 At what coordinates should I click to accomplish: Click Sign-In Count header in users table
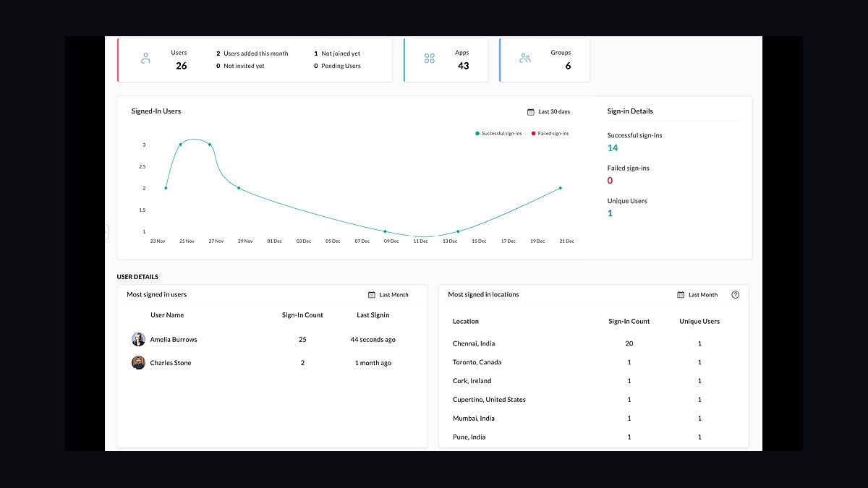pyautogui.click(x=302, y=315)
